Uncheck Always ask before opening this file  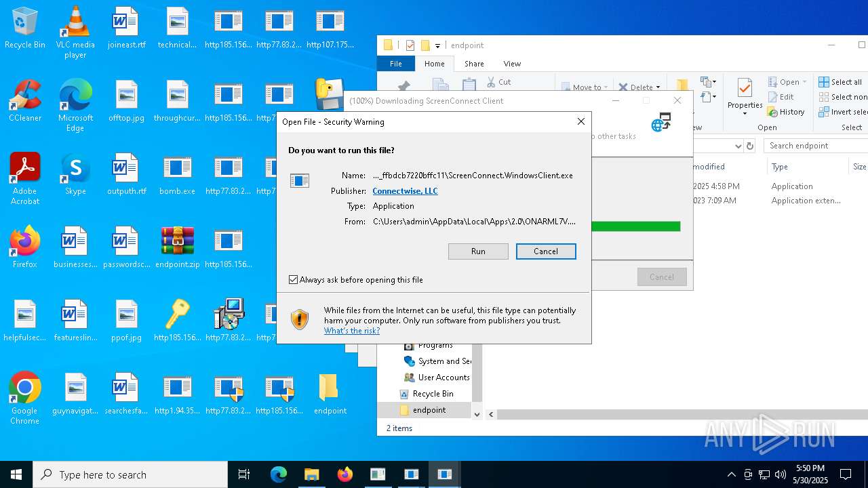point(294,279)
